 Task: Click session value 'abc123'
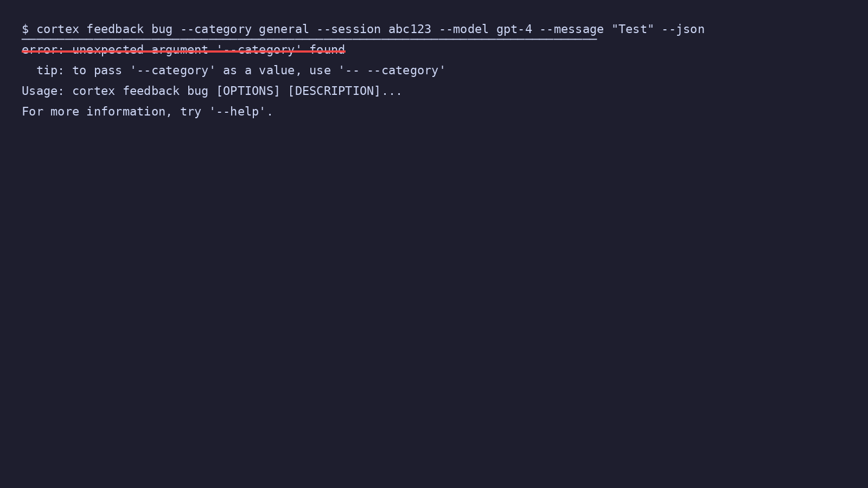click(410, 29)
